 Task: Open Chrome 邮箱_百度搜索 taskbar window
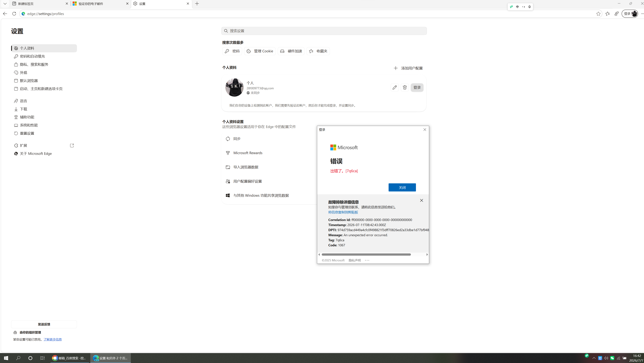click(70, 358)
